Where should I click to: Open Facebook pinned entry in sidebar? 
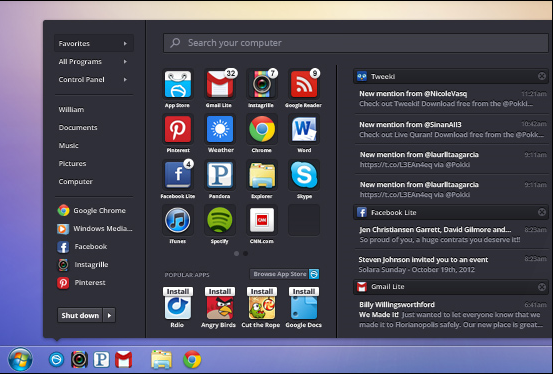(82, 247)
